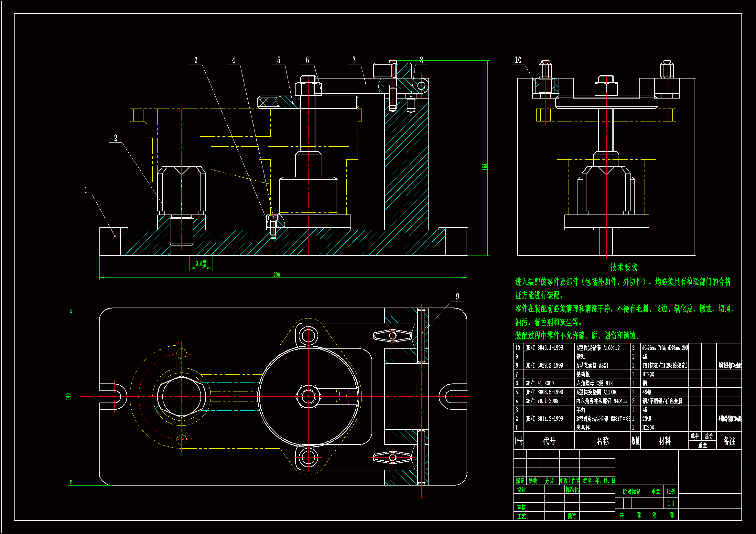Click part callout number 2

pyautogui.click(x=115, y=138)
